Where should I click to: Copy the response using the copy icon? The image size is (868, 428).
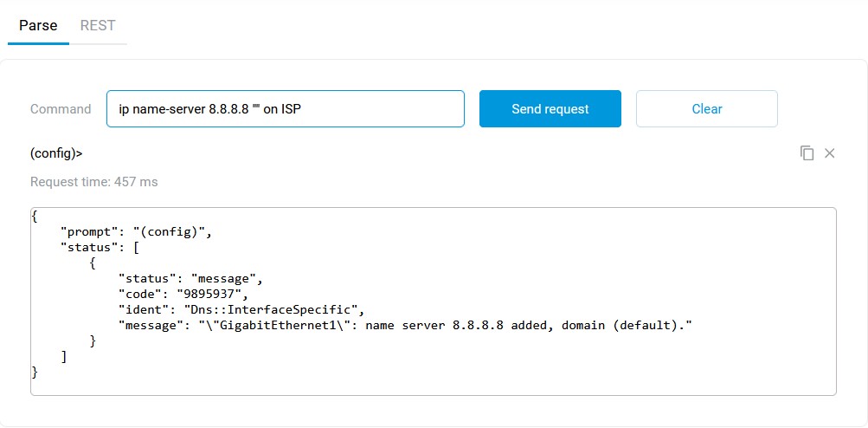tap(807, 153)
